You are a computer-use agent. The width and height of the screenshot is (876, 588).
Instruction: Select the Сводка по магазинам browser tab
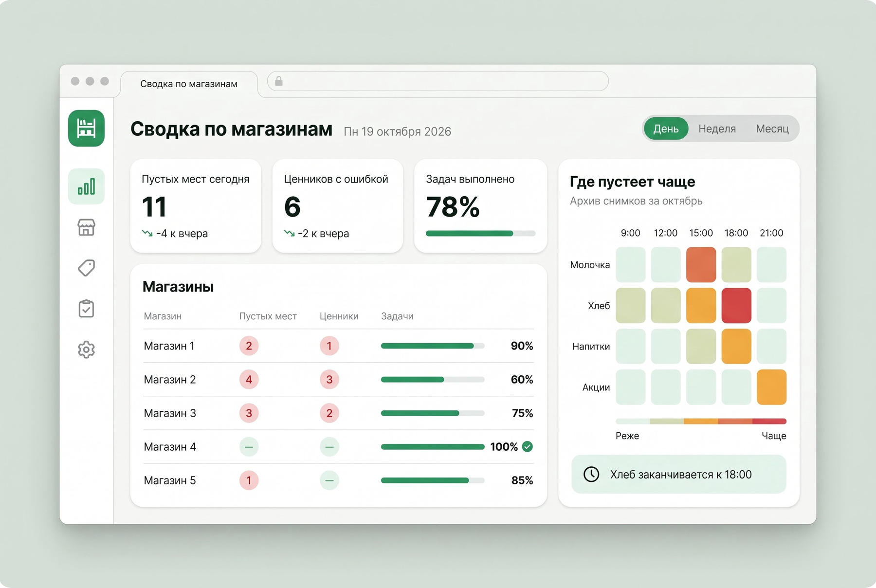[189, 84]
